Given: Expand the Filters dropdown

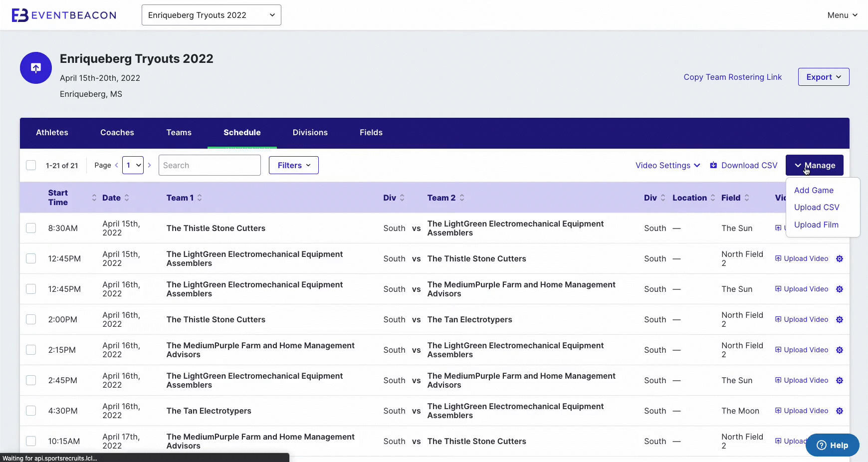Looking at the screenshot, I should tap(294, 165).
